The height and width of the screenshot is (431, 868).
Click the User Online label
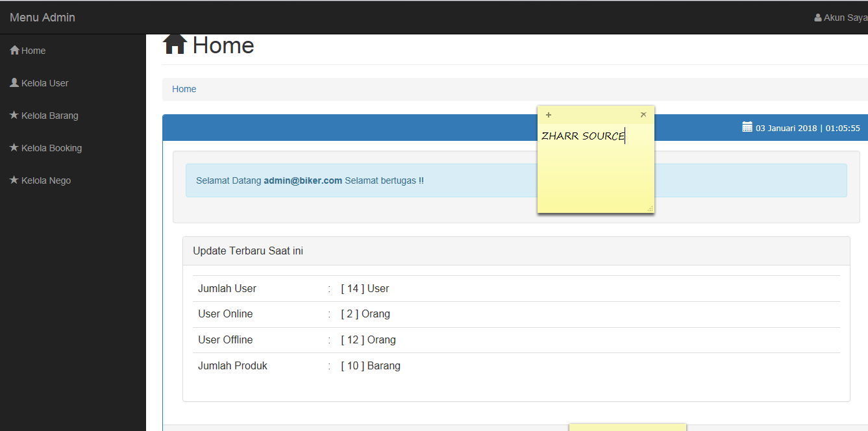point(225,314)
